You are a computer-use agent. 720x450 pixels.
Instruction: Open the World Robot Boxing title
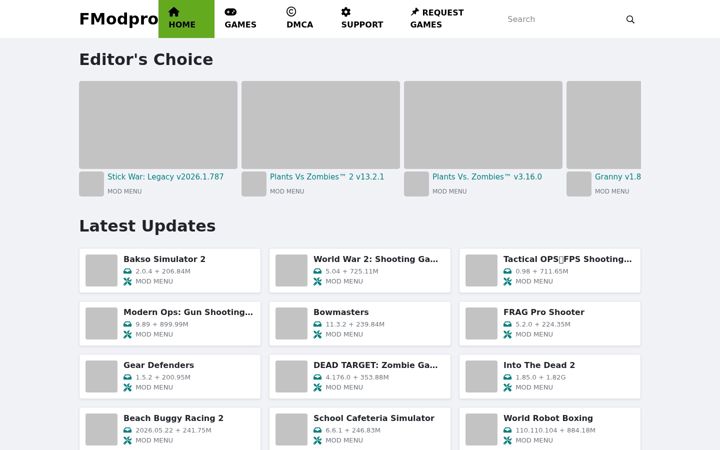[x=548, y=418]
